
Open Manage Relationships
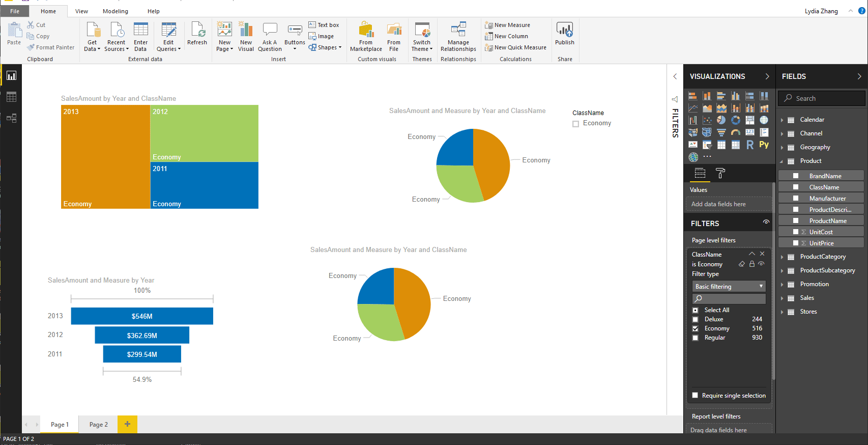click(x=458, y=37)
